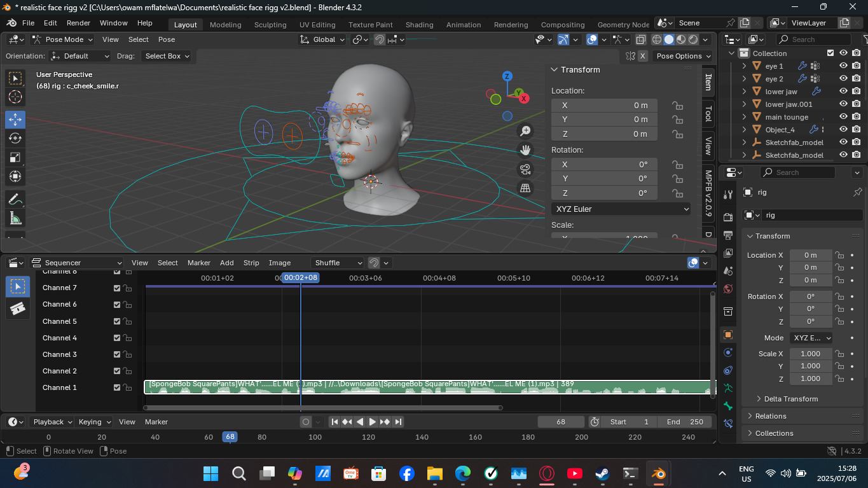
Task: Select rendered viewport shading icon
Action: (693, 39)
